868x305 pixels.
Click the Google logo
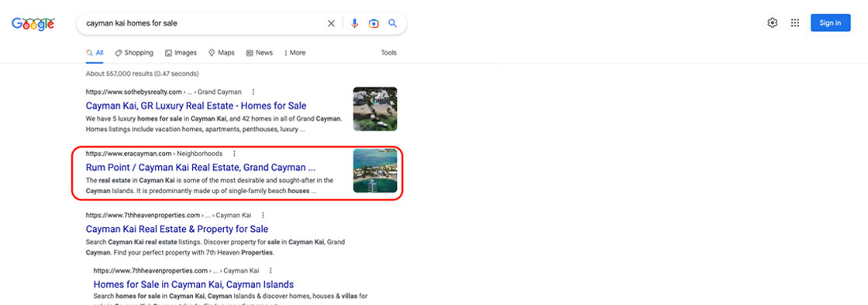pos(33,23)
